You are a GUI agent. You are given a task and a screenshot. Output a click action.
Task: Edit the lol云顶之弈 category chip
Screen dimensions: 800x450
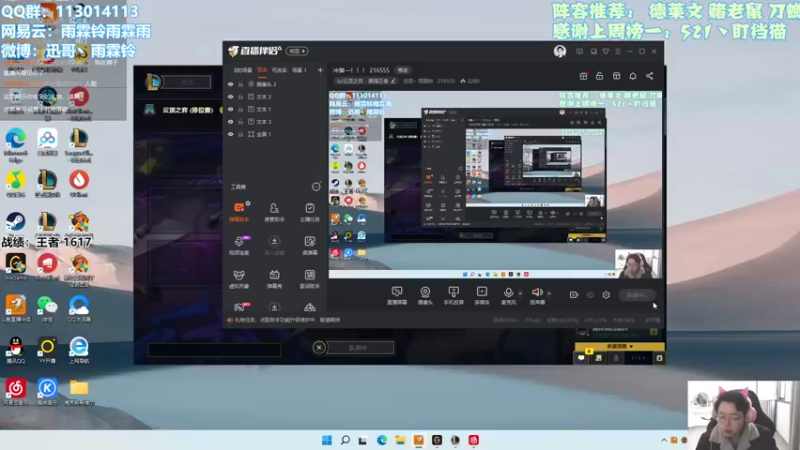[365, 81]
